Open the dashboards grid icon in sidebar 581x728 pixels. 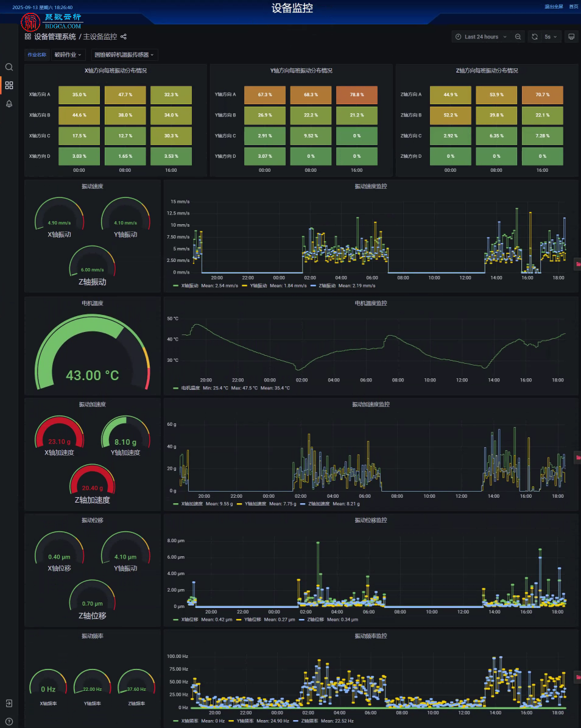click(9, 85)
